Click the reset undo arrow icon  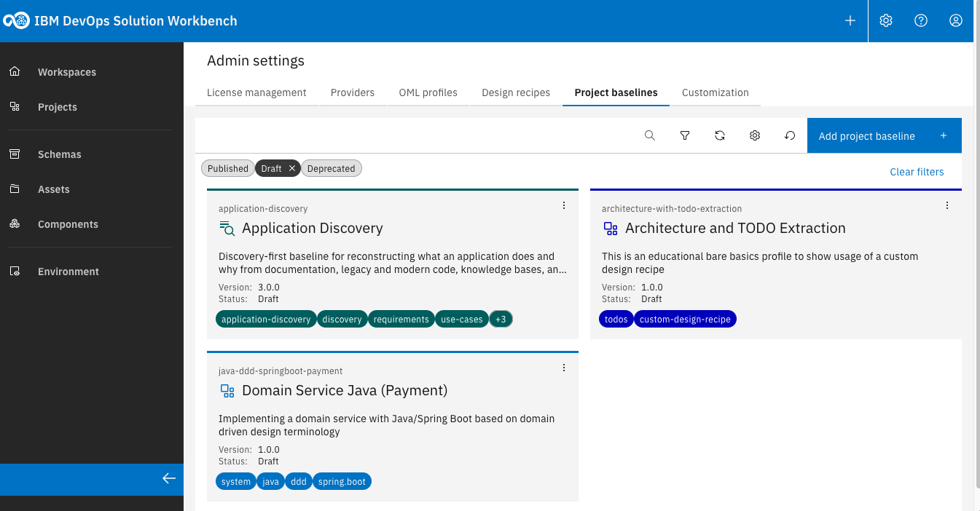point(790,135)
